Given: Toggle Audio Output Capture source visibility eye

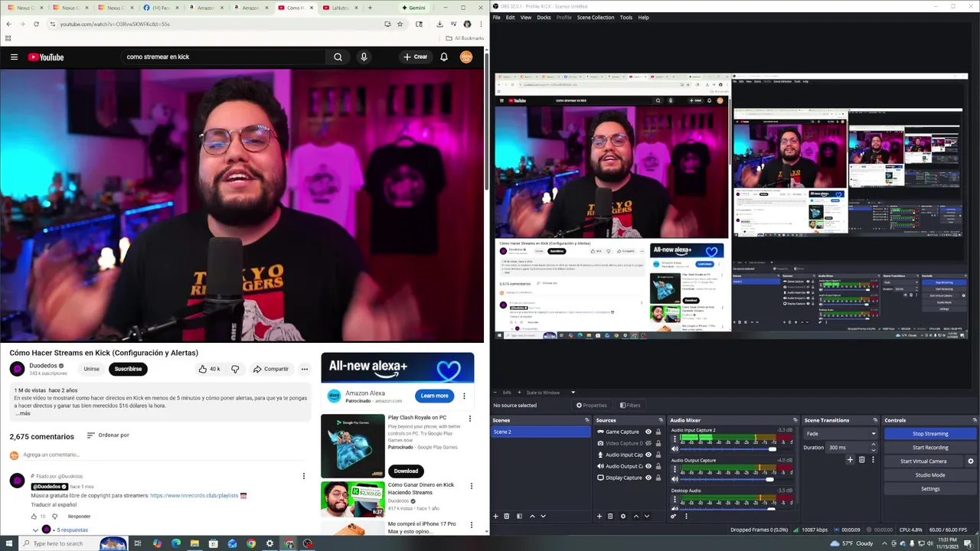Looking at the screenshot, I should tap(648, 466).
